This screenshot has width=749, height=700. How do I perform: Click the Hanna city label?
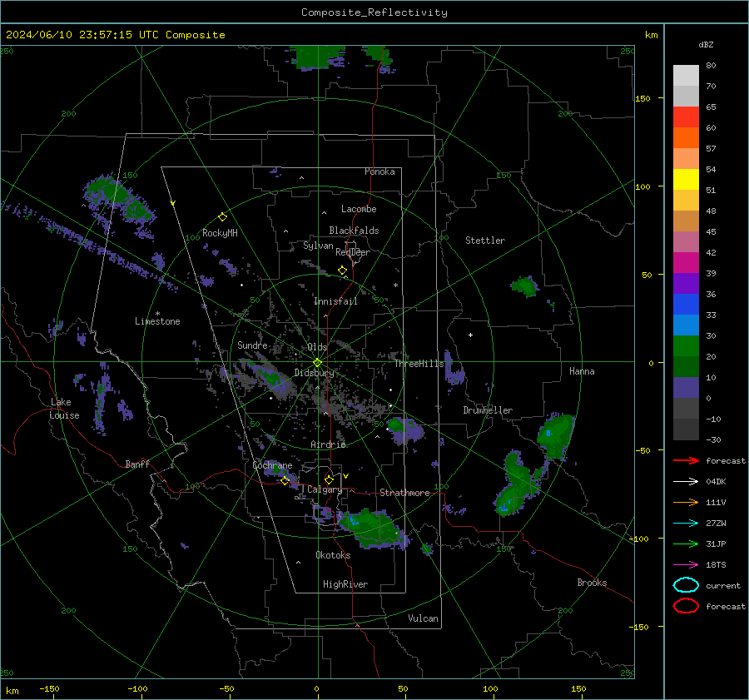(x=582, y=371)
